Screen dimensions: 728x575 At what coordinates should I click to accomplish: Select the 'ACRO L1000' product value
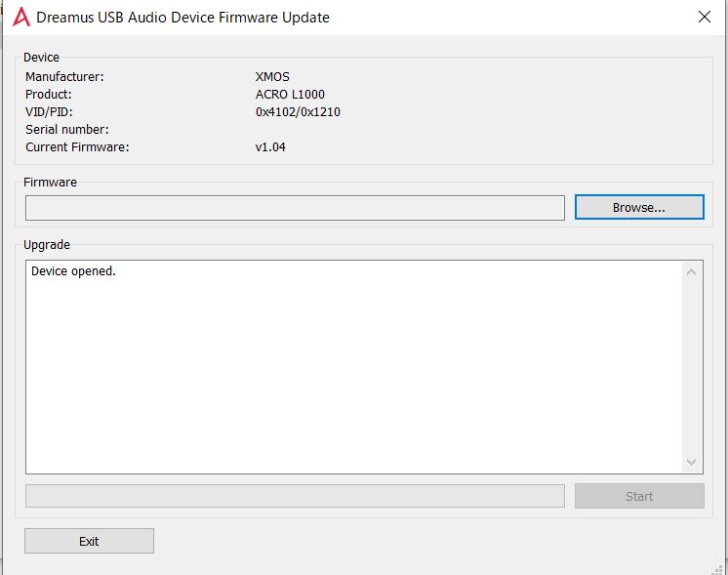pyautogui.click(x=290, y=95)
